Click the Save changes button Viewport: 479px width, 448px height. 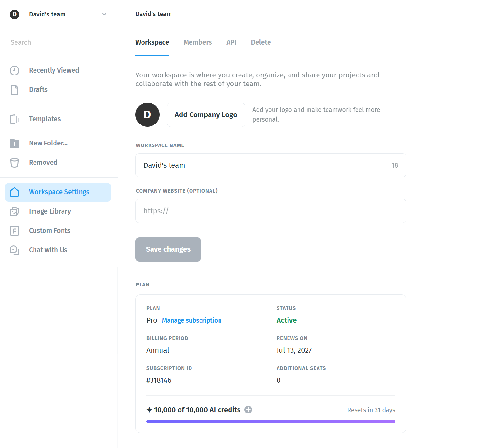[168, 249]
